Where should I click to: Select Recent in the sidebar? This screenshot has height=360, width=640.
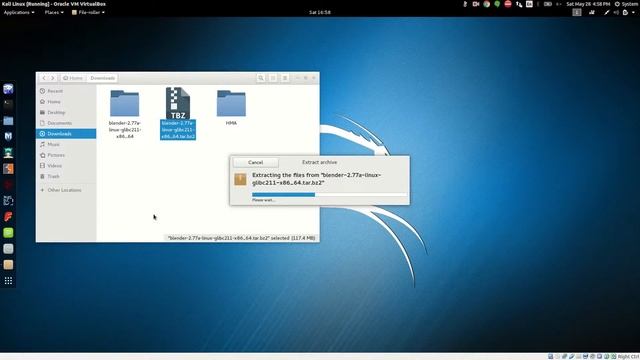point(66,91)
